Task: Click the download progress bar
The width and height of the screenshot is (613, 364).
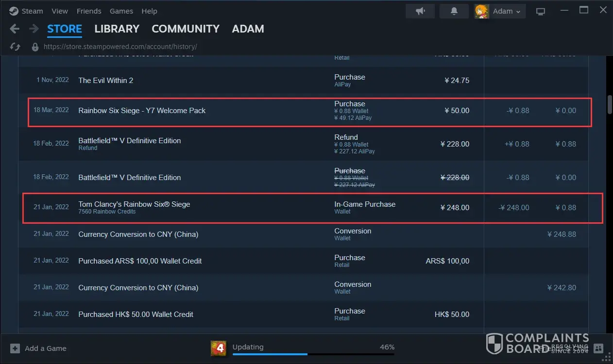Action: coord(313,354)
